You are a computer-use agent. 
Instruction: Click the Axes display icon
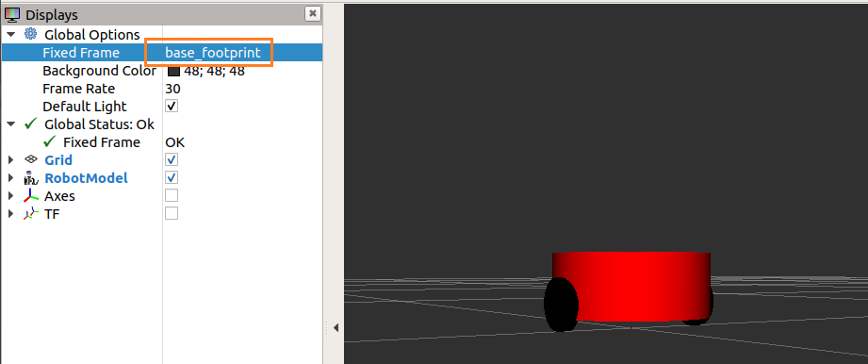point(31,195)
